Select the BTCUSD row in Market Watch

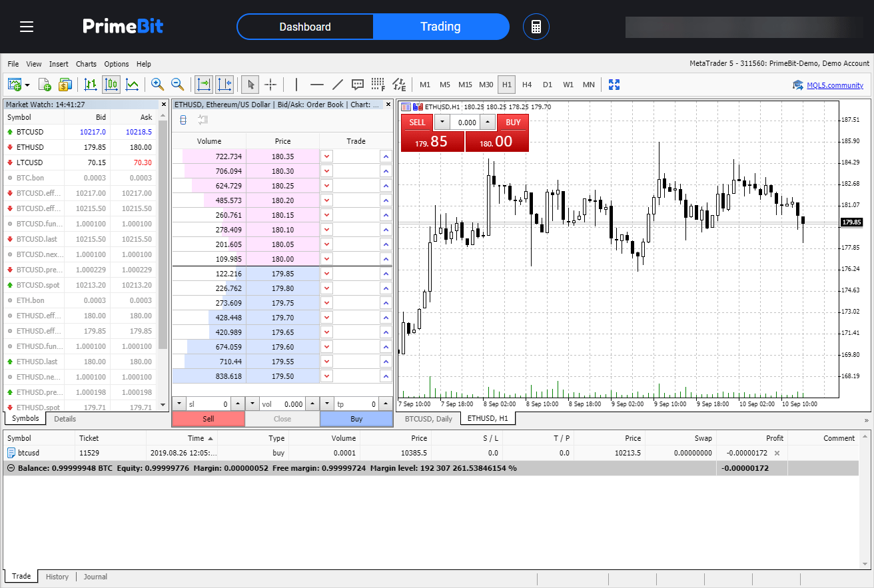[80, 132]
